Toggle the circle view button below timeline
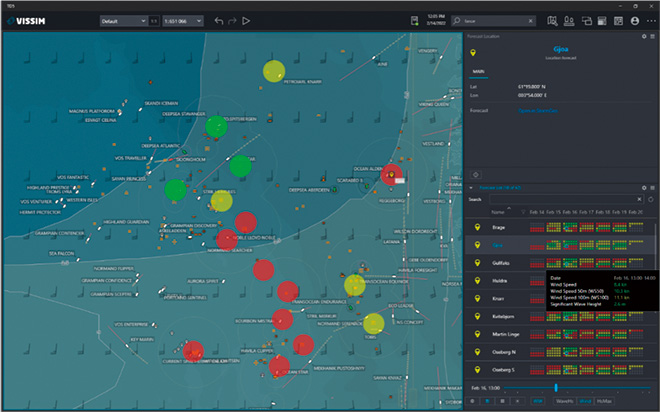This screenshot has width=660, height=412. 472,401
